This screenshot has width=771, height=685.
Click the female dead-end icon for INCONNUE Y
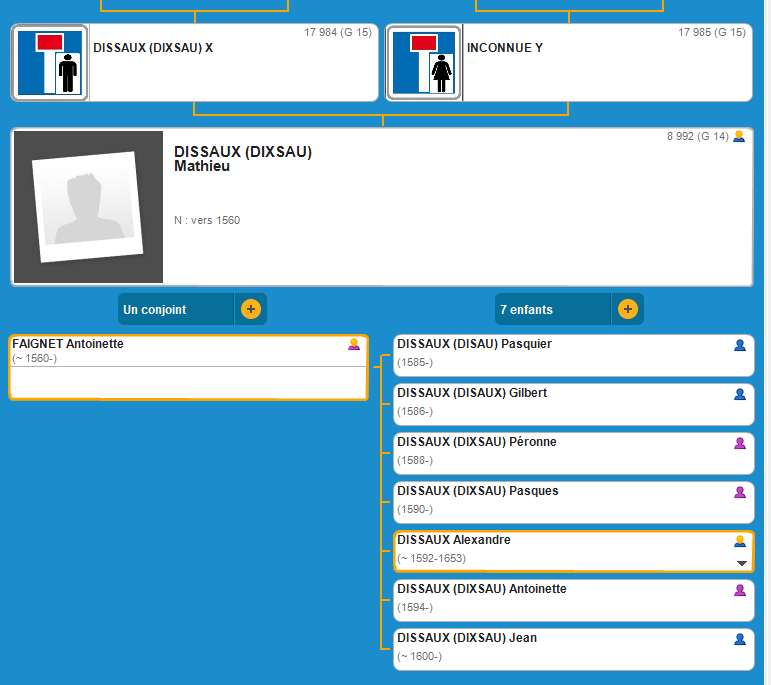[424, 63]
